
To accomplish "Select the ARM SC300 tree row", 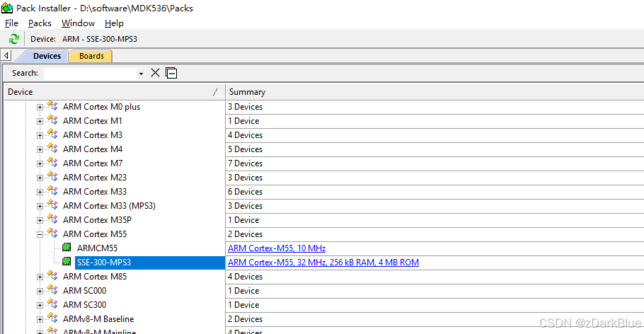I will coord(84,305).
